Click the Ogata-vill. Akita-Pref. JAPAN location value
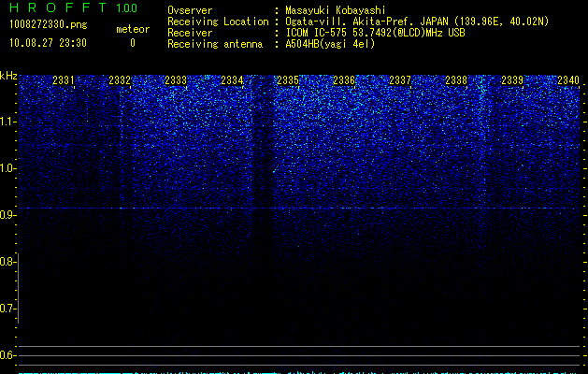 [417, 22]
